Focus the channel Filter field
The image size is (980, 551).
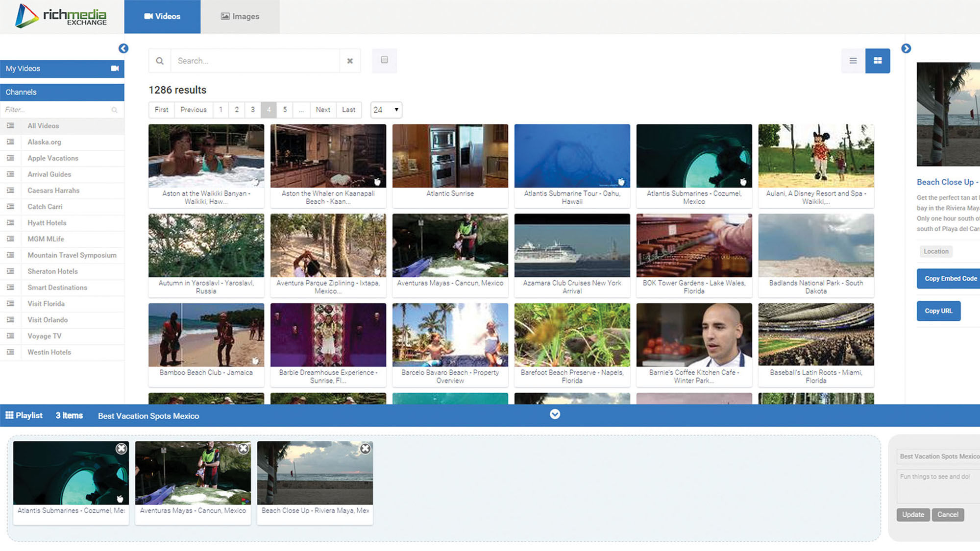tap(56, 110)
